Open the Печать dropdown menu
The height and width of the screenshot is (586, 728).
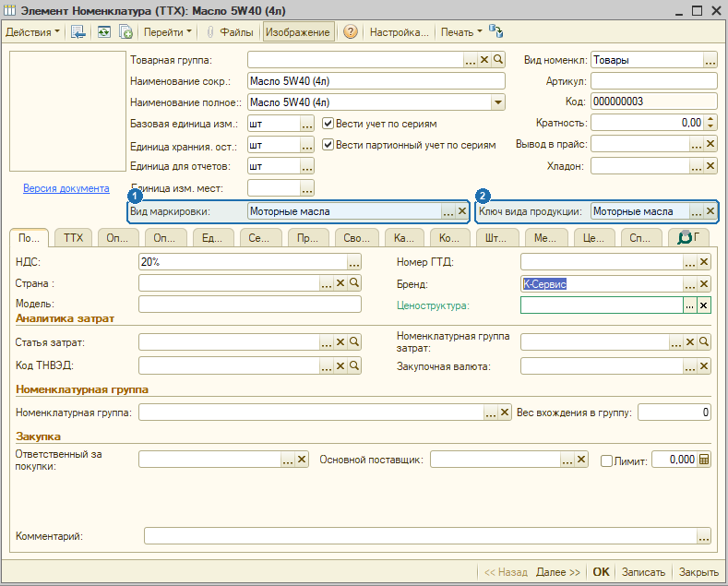point(461,32)
